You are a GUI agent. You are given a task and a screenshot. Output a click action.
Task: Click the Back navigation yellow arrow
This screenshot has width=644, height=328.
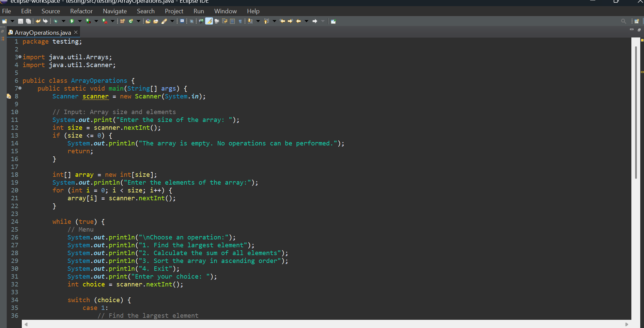point(298,21)
